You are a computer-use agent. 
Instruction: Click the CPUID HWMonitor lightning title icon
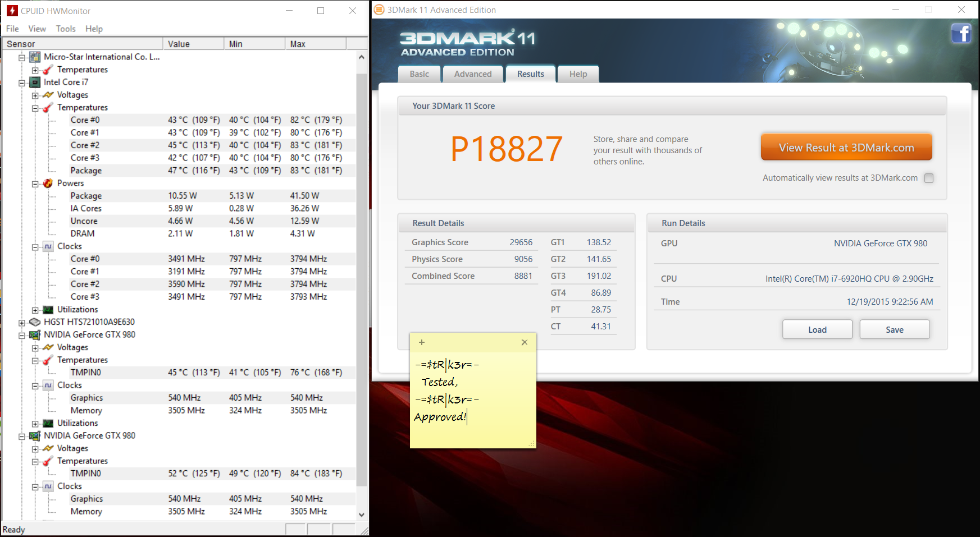click(x=12, y=11)
